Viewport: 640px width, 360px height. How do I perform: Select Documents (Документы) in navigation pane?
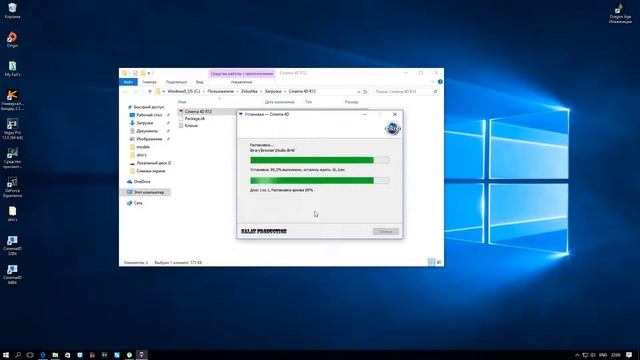pos(147,131)
